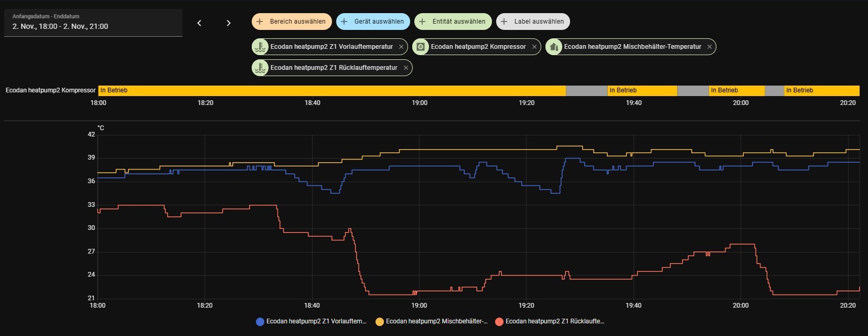Screen dimensions: 868x336
Task: Remove Mischbehälter-Temperatur chip via X
Action: tap(710, 47)
